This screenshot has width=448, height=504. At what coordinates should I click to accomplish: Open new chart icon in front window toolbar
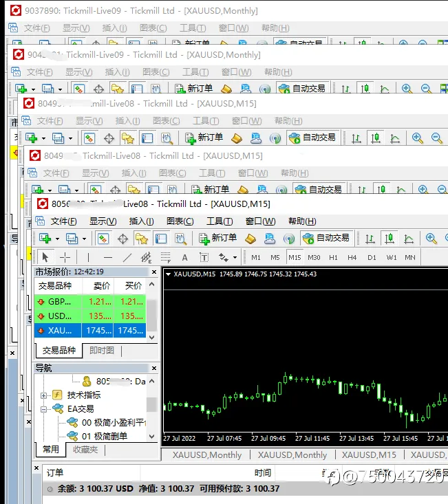click(x=45, y=239)
